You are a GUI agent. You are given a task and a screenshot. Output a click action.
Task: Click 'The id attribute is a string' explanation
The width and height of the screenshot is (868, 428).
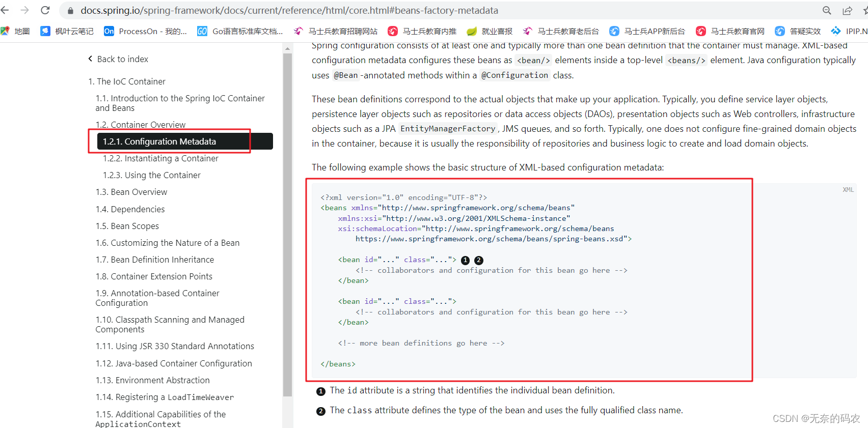pyautogui.click(x=472, y=390)
